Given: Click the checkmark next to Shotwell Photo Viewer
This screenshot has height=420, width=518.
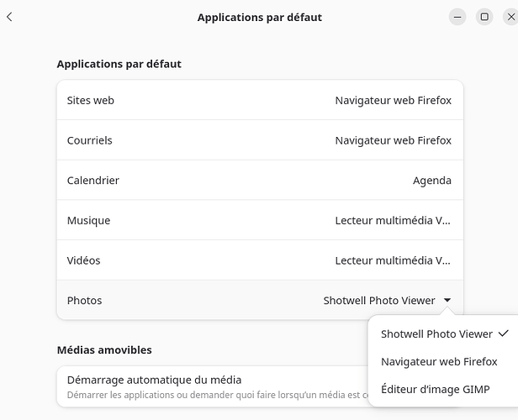Looking at the screenshot, I should point(504,333).
